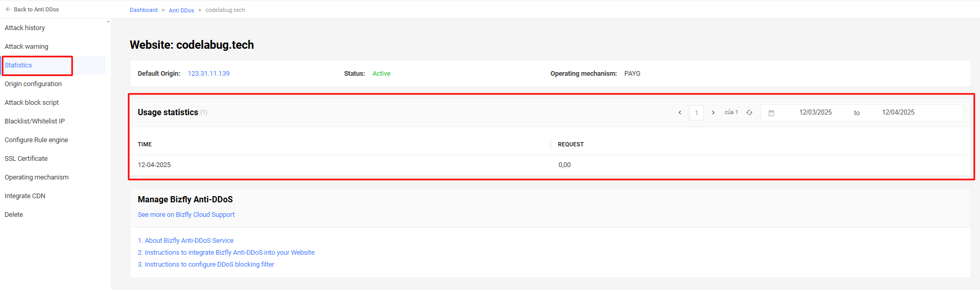Go to previous page of usage statistics
The height and width of the screenshot is (290, 980).
(x=680, y=113)
